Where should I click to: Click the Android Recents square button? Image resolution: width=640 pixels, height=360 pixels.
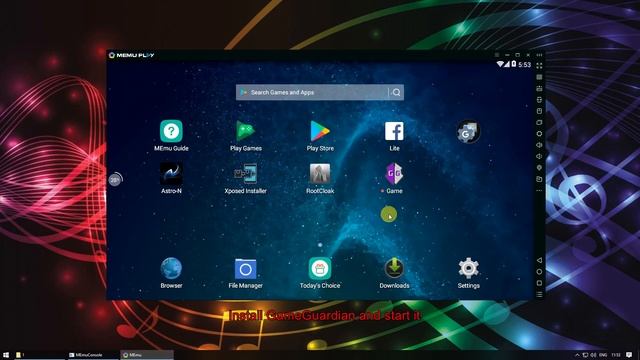(x=539, y=283)
